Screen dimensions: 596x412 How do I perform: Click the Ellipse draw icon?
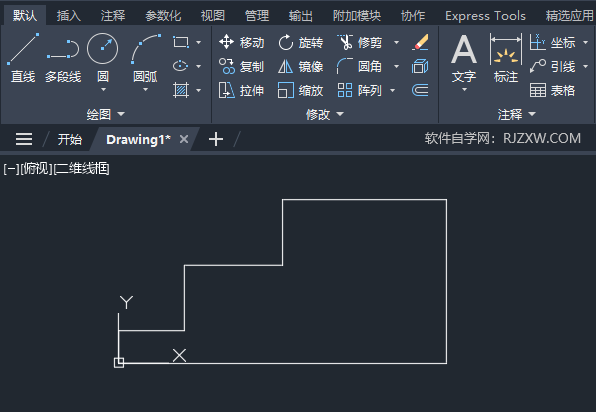[x=181, y=66]
